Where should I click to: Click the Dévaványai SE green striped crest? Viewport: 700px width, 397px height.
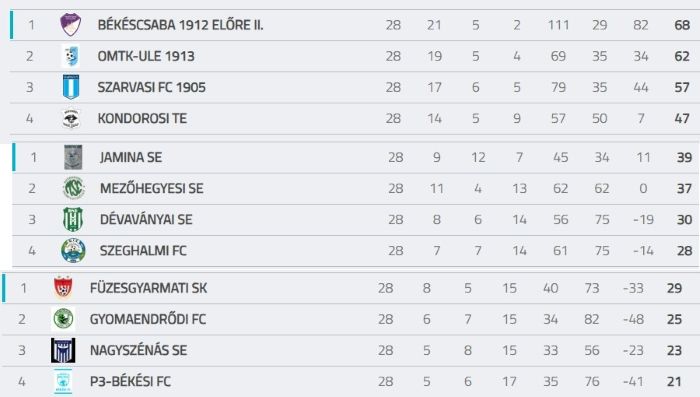[73, 219]
